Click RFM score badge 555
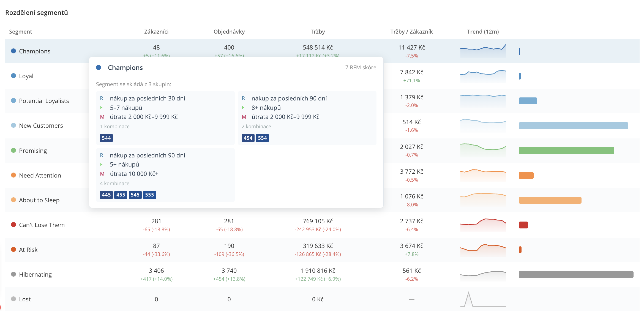The image size is (644, 311). 149,195
